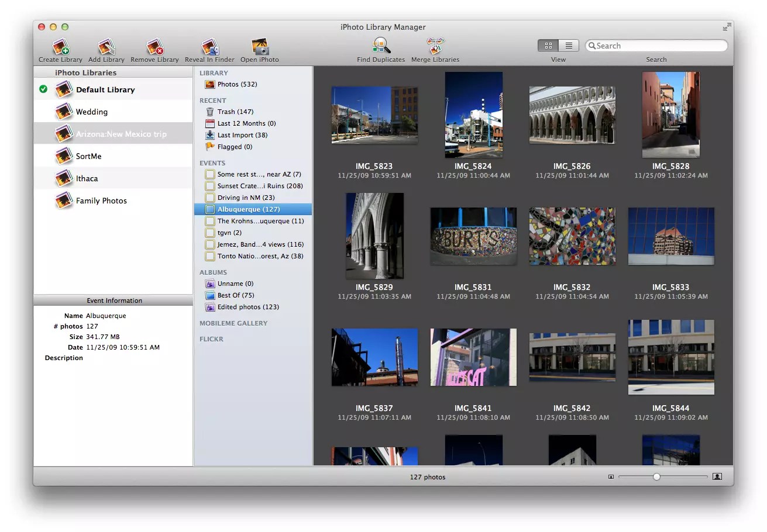Screen dimensions: 767x532
Task: Click green checkmark beside Default Library
Action: pyautogui.click(x=43, y=89)
